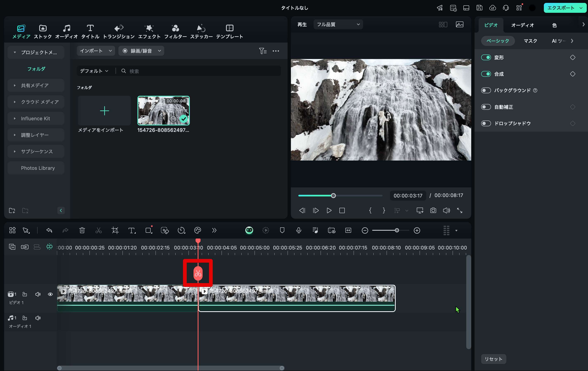Click the フォルダ item in sidebar
Image resolution: width=588 pixels, height=371 pixels.
tap(36, 69)
